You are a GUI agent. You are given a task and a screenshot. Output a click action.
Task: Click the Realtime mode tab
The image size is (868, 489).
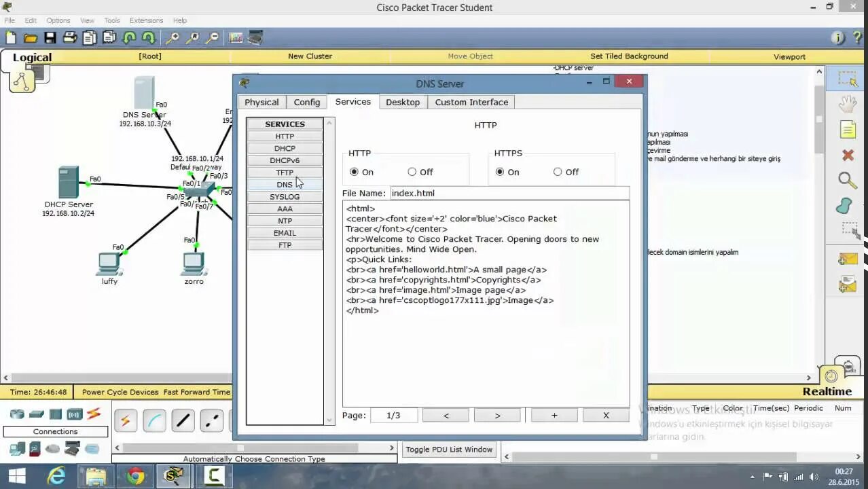click(x=827, y=392)
